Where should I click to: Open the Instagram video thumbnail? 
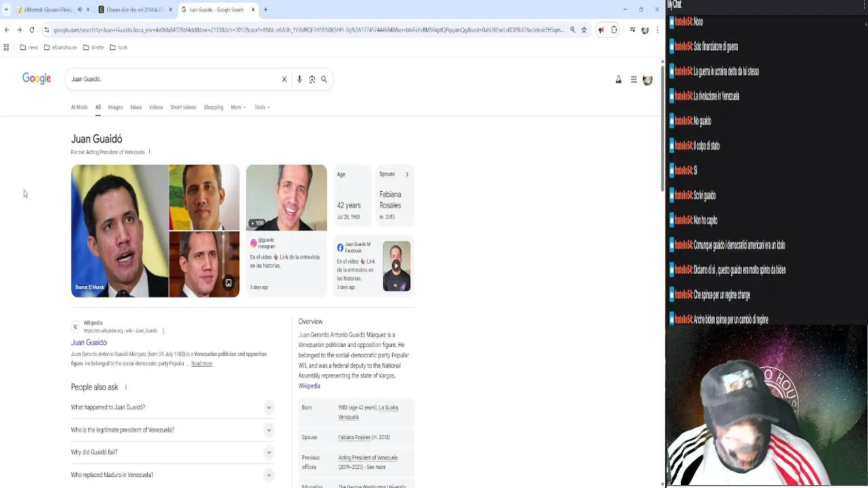[286, 197]
